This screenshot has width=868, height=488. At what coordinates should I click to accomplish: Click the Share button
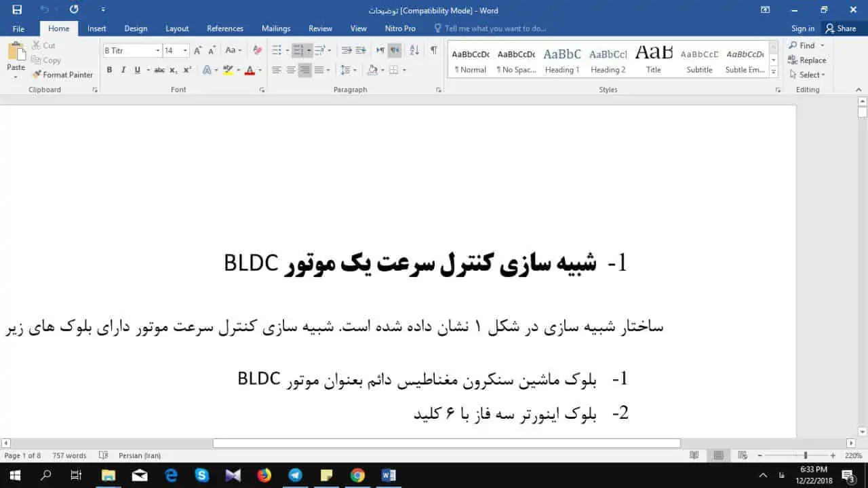840,29
